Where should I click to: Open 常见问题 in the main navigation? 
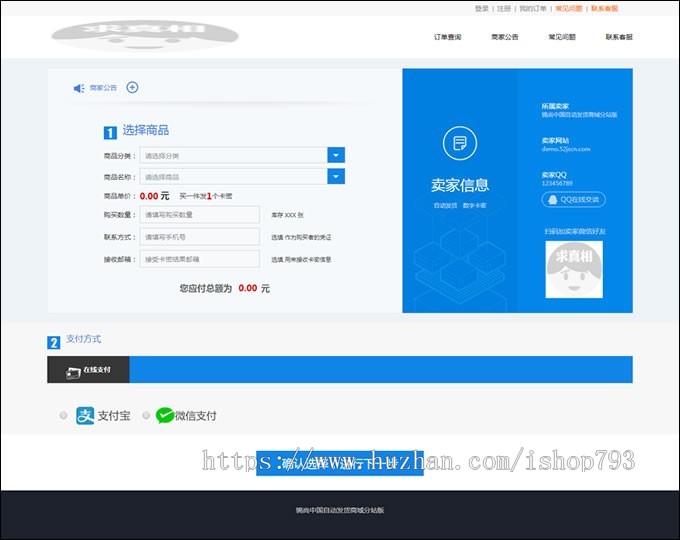(x=562, y=37)
